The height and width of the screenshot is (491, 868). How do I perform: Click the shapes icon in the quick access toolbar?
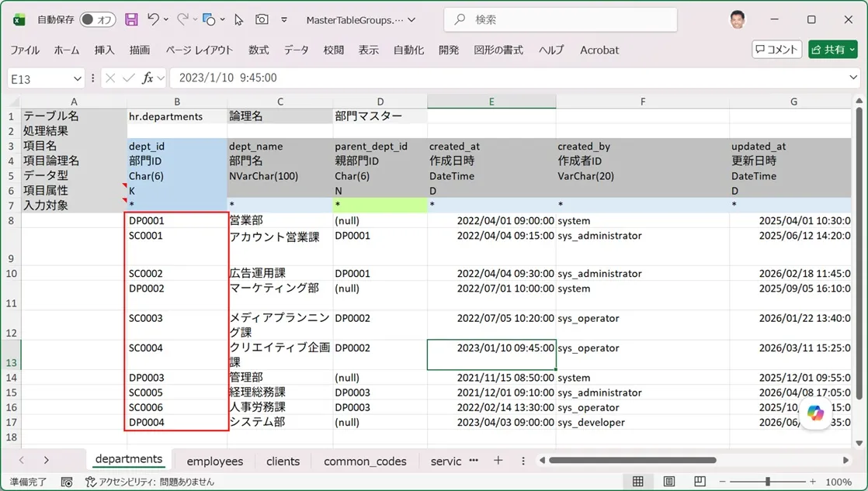point(209,20)
